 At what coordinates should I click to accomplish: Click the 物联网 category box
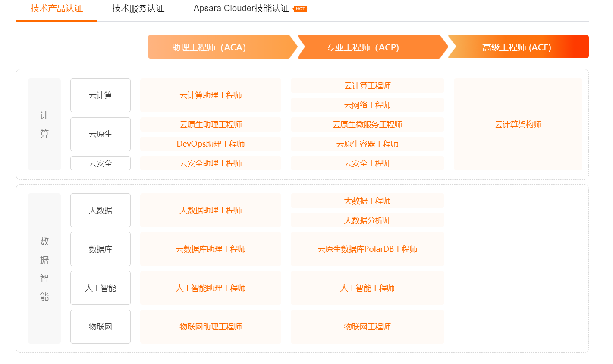101,327
